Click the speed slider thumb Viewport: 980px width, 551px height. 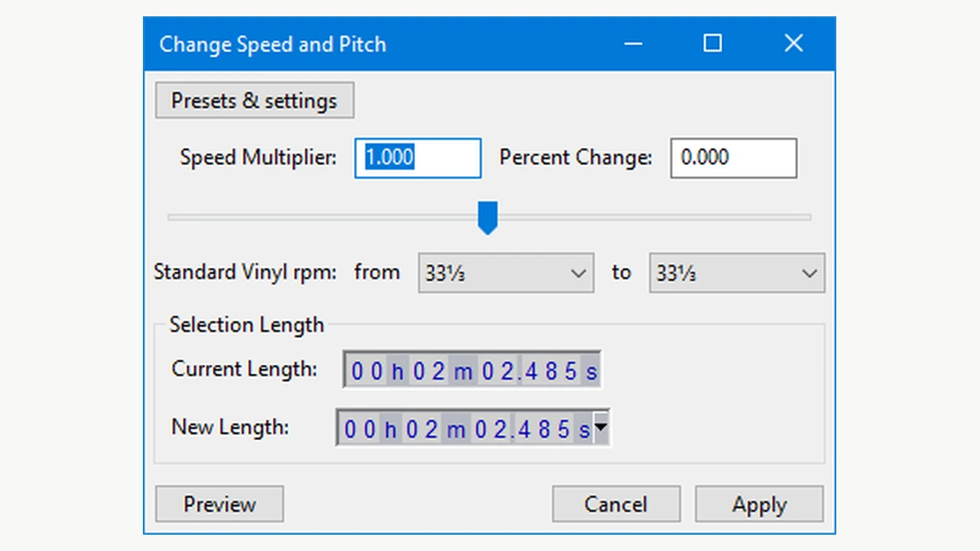(488, 219)
